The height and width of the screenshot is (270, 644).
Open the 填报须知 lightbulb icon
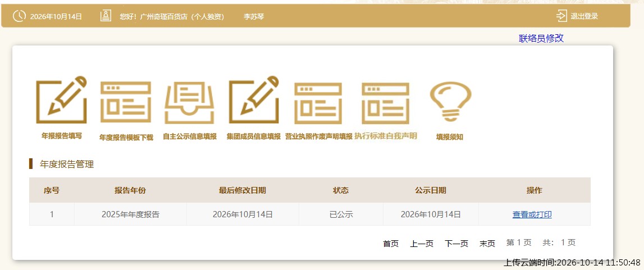tap(450, 102)
